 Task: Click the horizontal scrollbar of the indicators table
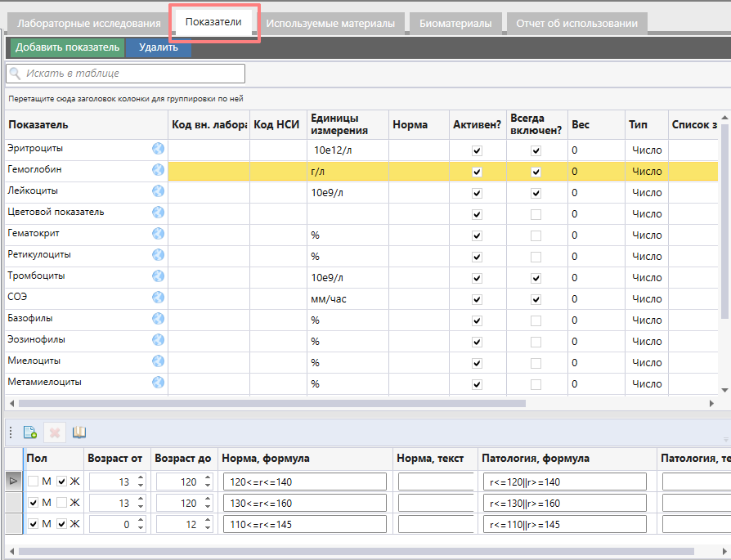[270, 403]
